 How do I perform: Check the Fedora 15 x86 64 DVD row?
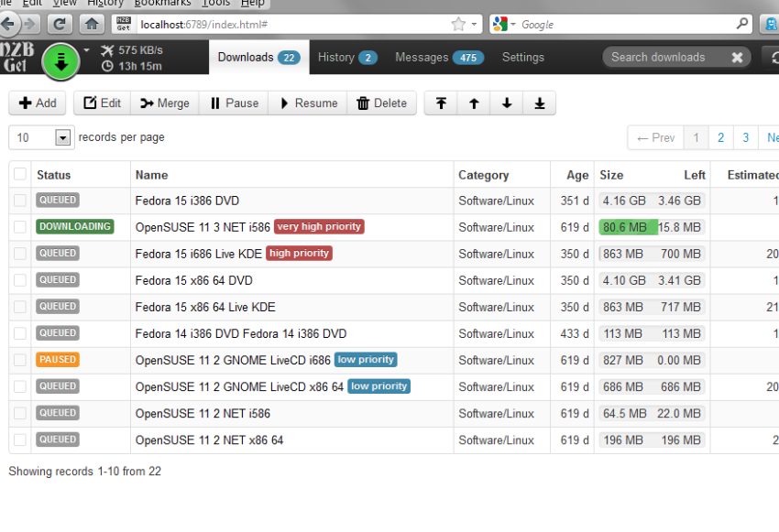(x=20, y=280)
